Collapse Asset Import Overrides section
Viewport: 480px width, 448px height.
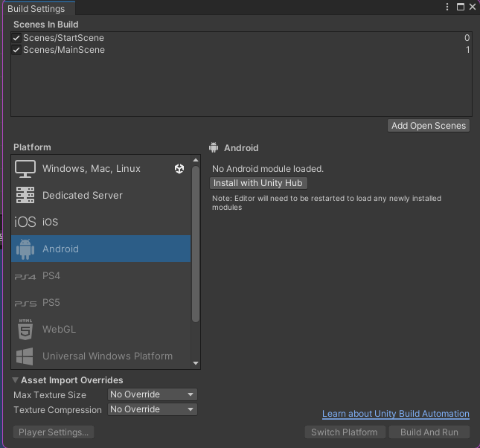[x=15, y=380]
